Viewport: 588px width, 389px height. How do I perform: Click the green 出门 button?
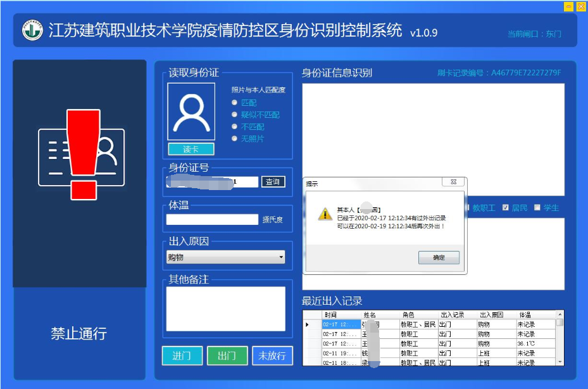tap(227, 355)
